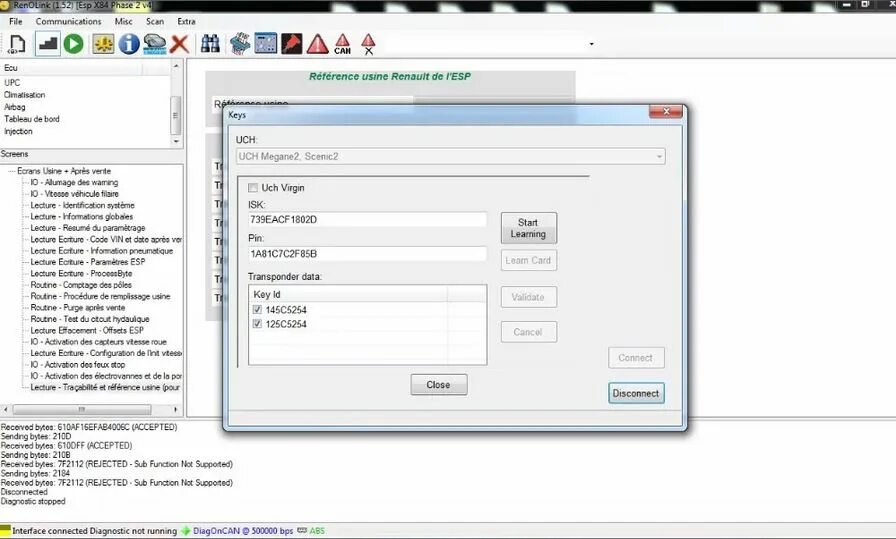Select Lecture Effacement - Offsets ESP
896x539 pixels.
click(87, 330)
